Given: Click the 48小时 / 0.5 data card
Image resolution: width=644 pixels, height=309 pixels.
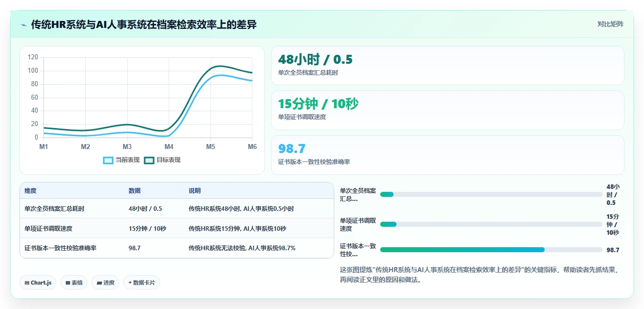Looking at the screenshot, I should [447, 65].
